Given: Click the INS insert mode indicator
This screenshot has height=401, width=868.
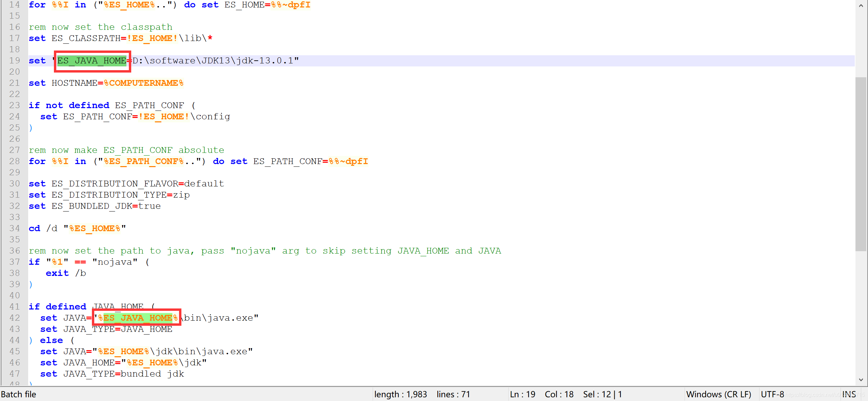Looking at the screenshot, I should click(x=849, y=394).
